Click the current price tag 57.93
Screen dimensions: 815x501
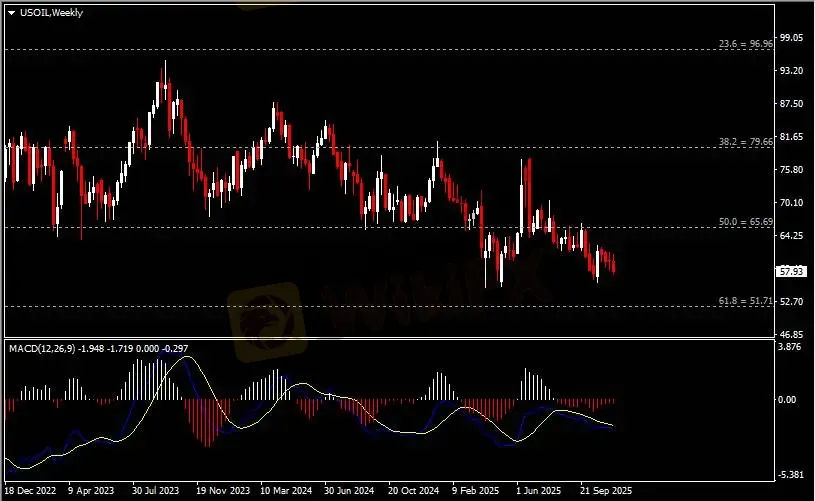794,271
